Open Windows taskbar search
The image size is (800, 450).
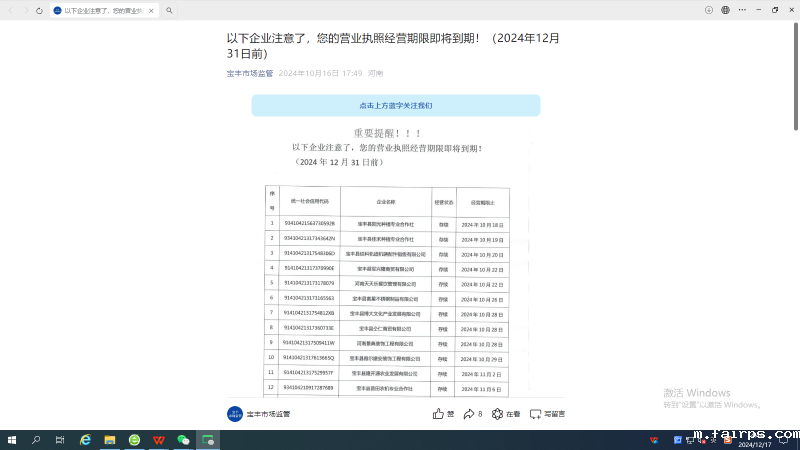[x=36, y=440]
